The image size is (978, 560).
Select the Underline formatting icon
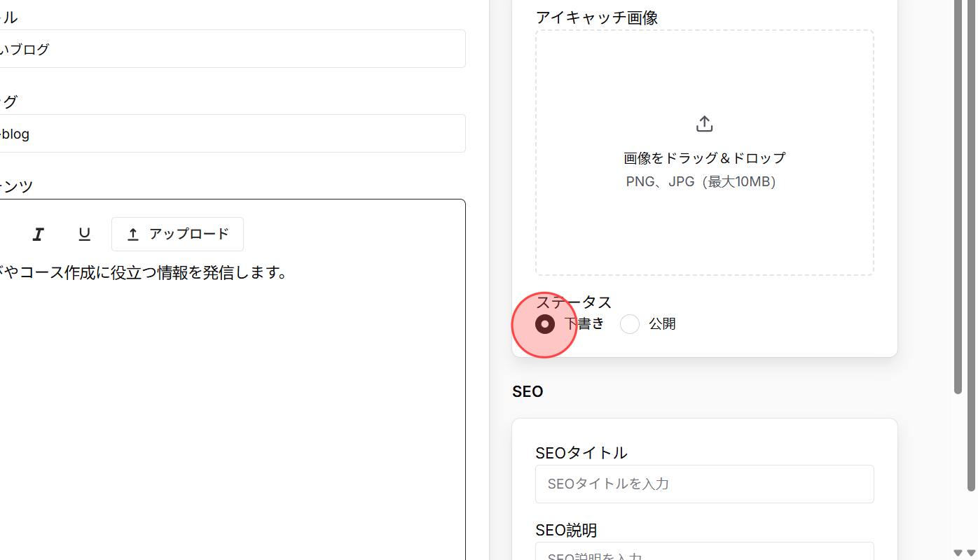tap(84, 234)
